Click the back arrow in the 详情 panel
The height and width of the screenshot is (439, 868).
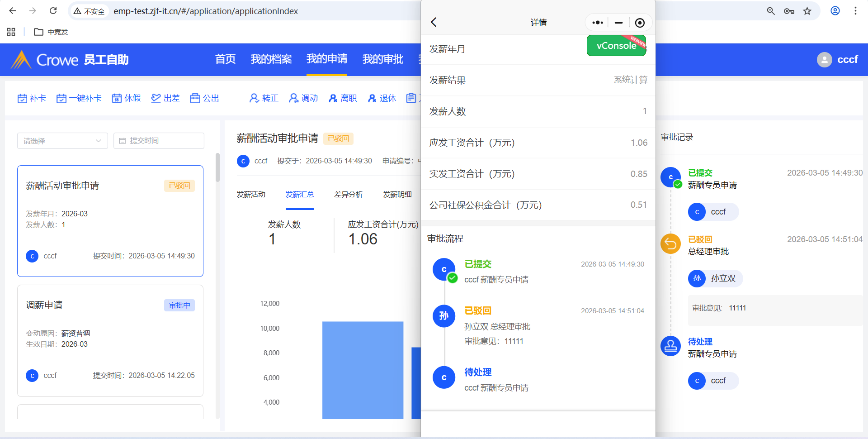(434, 22)
